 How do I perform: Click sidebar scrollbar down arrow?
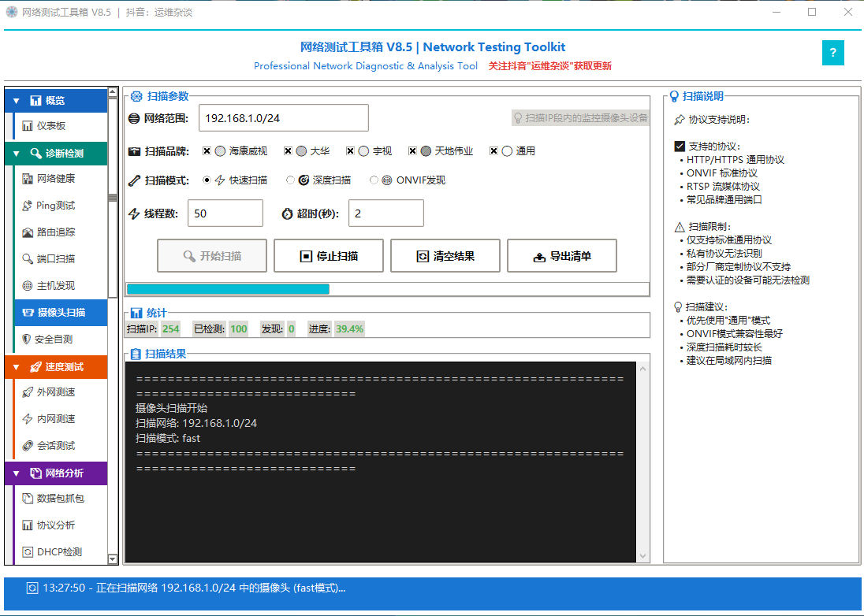point(113,559)
